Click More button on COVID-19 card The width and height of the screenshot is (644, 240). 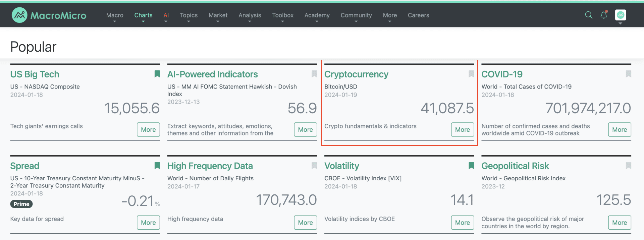click(620, 129)
